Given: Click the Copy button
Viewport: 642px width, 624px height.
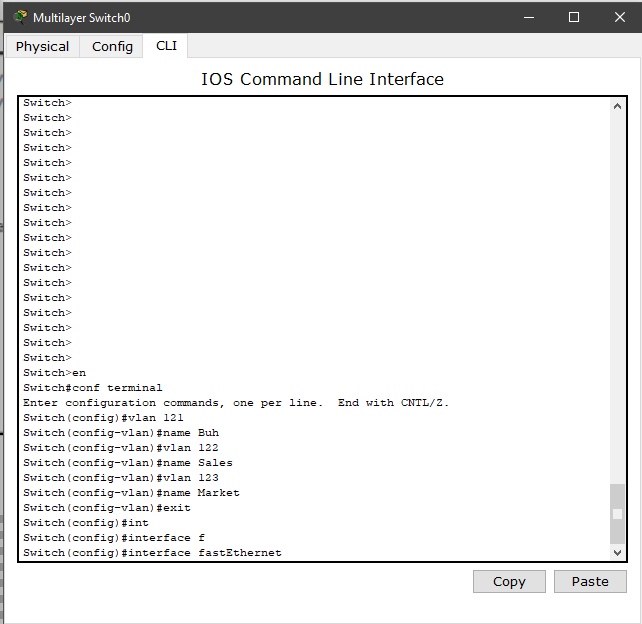Looking at the screenshot, I should pyautogui.click(x=509, y=581).
